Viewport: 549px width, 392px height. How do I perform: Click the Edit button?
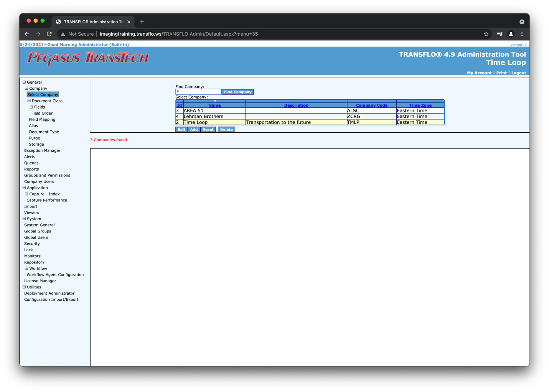point(181,130)
